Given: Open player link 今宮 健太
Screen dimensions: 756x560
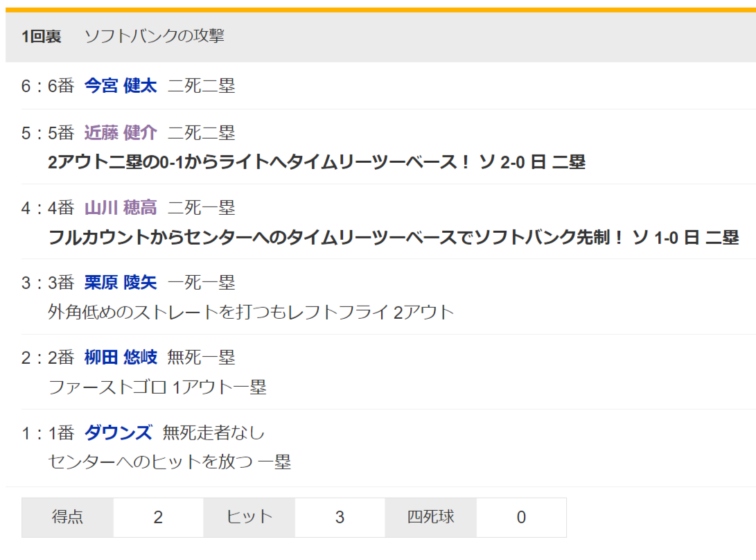Looking at the screenshot, I should pos(121,86).
